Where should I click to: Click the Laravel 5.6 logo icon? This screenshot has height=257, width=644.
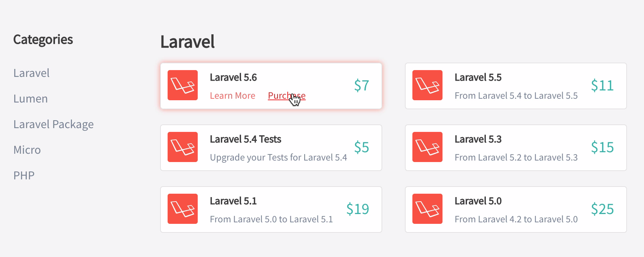(183, 85)
